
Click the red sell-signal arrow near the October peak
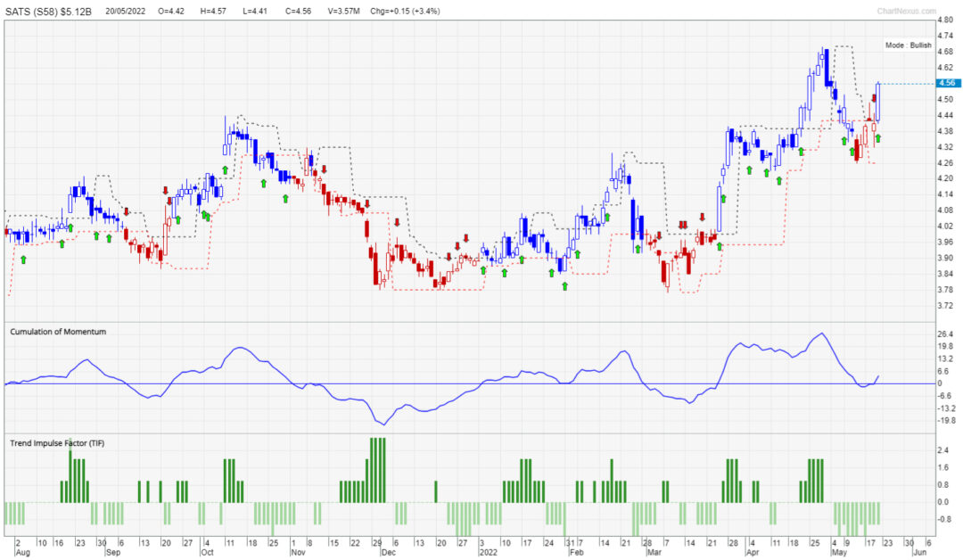[166, 190]
